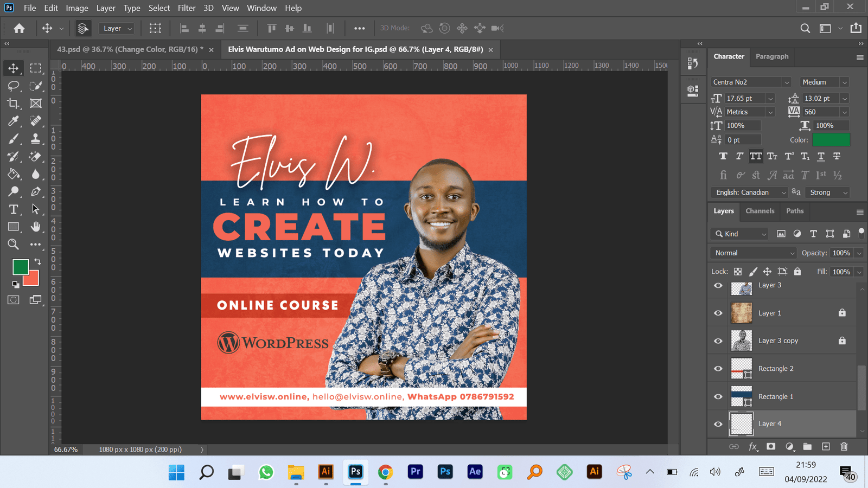Toggle All Caps text style
The height and width of the screenshot is (488, 868).
[755, 156]
